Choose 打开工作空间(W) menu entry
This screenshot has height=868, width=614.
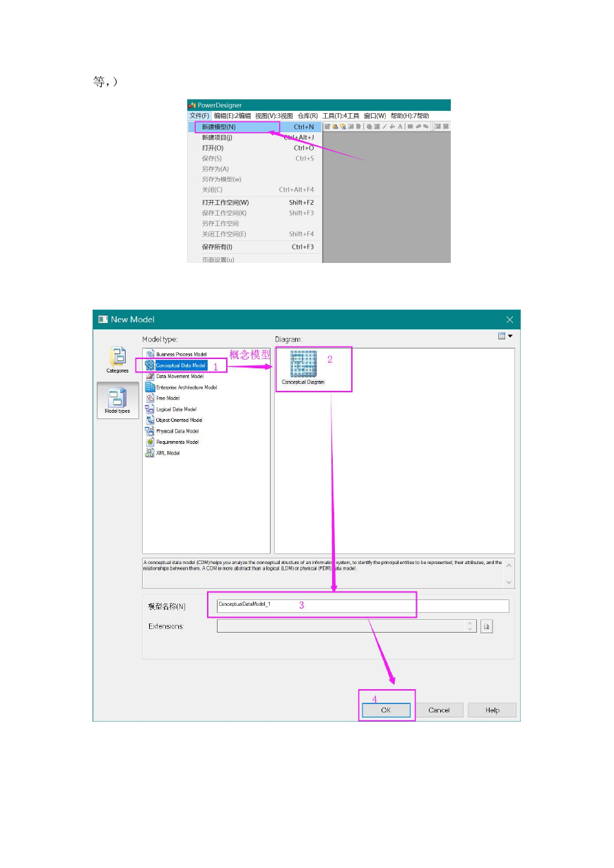(x=254, y=202)
